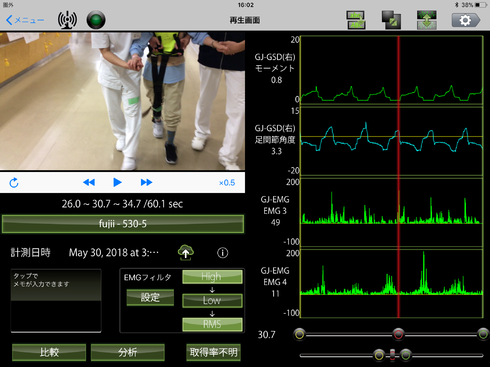Restart video with the reload icon
This screenshot has height=367, width=490.
(14, 183)
